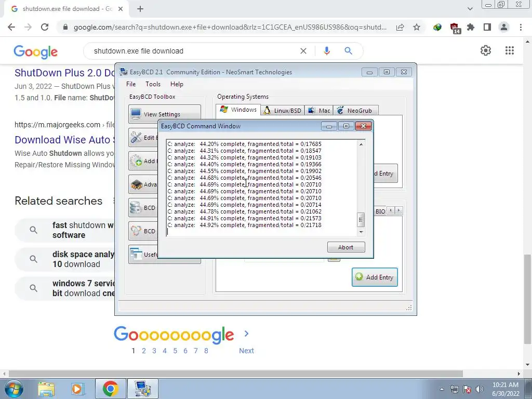Viewport: 532px width, 399px height.
Task: Click the line '44.20% complete' in command output
Action: pos(244,144)
